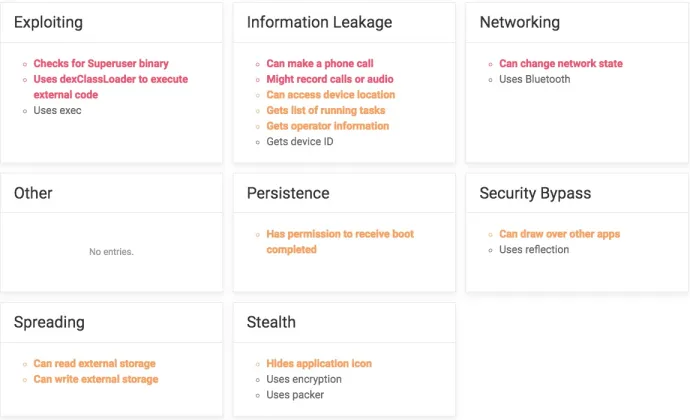Screen dimensions: 690x420
Task: Click 'Can read external storage'
Action: coord(94,364)
